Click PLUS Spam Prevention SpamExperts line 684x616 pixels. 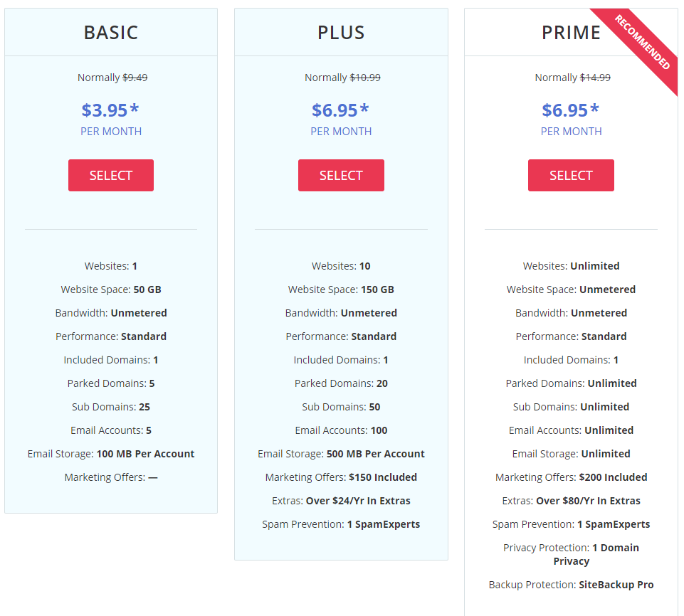(x=341, y=524)
